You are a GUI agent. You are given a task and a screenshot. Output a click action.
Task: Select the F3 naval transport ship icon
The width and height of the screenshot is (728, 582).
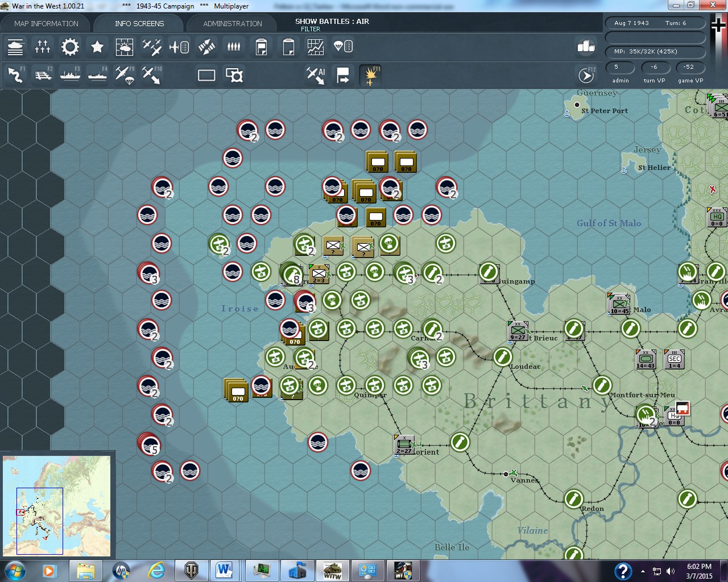70,75
